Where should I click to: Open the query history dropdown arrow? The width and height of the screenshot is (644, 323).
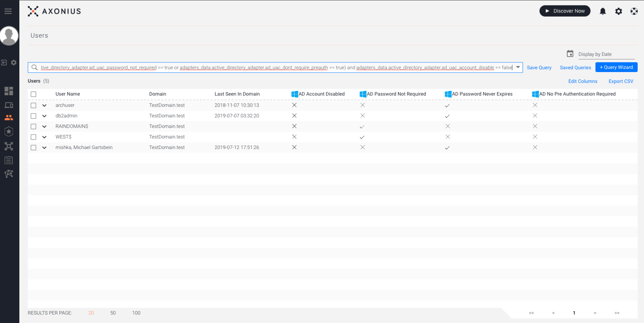(518, 67)
